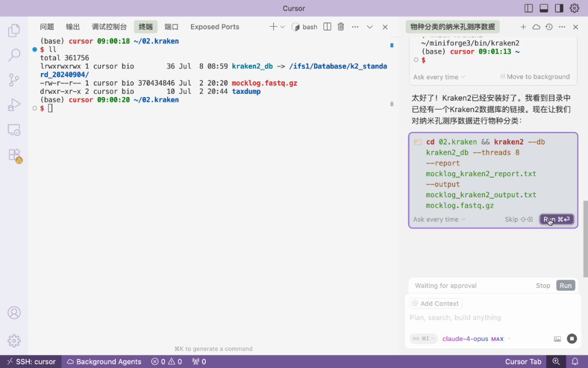Skip the kraken2 command
The width and height of the screenshot is (588, 368).
(x=518, y=219)
